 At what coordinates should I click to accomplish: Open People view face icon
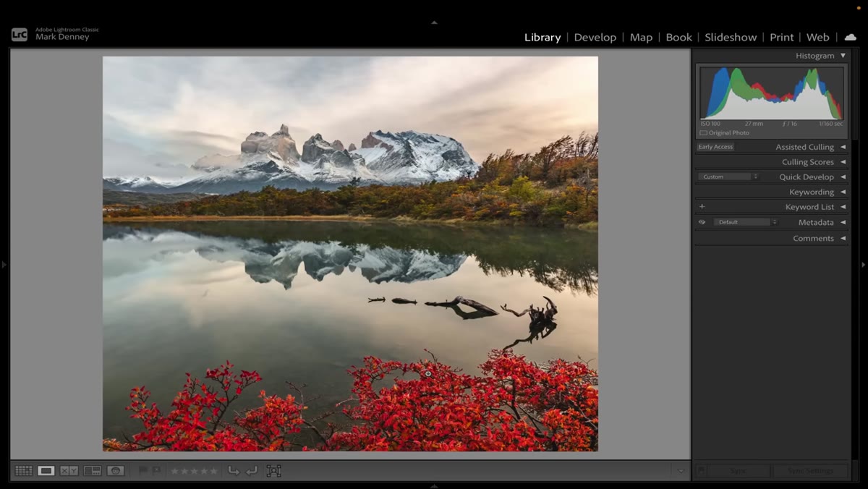click(116, 471)
